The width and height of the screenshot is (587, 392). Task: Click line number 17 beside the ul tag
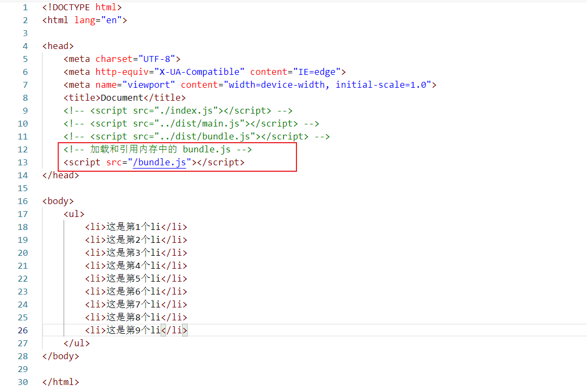23,214
